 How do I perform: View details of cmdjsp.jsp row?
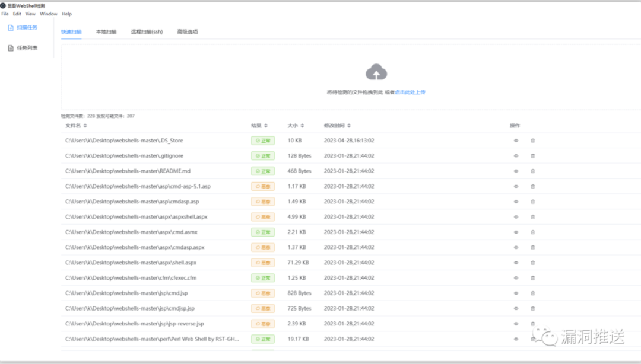point(516,308)
